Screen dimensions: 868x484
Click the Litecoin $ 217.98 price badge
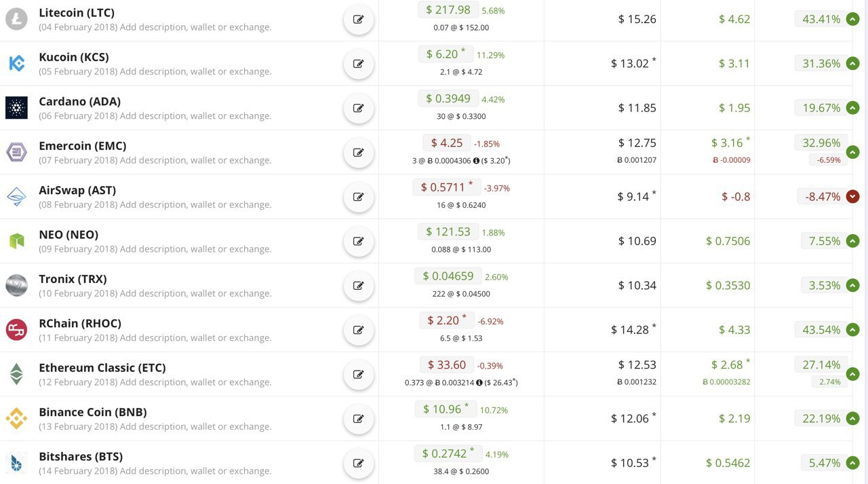(448, 10)
